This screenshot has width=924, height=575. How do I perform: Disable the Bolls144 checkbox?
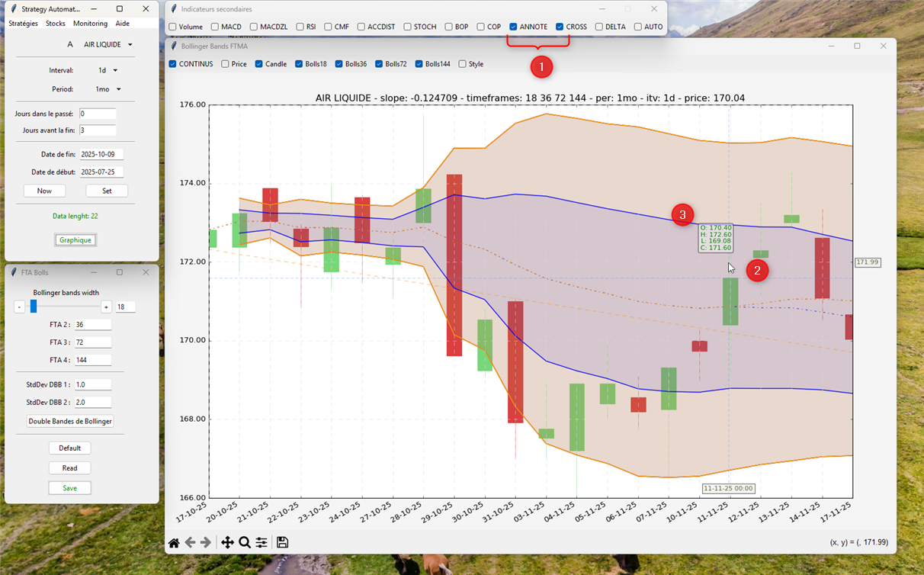419,64
